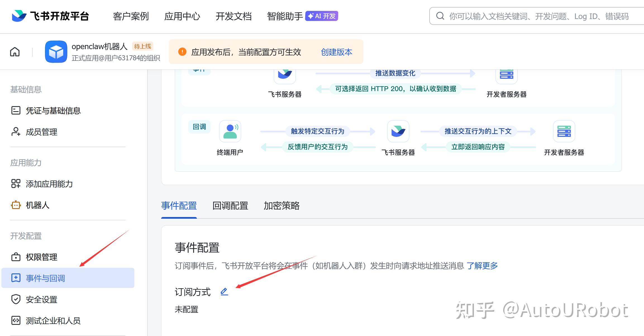Focus the documentation search input field
This screenshot has width=644, height=336.
pyautogui.click(x=539, y=16)
